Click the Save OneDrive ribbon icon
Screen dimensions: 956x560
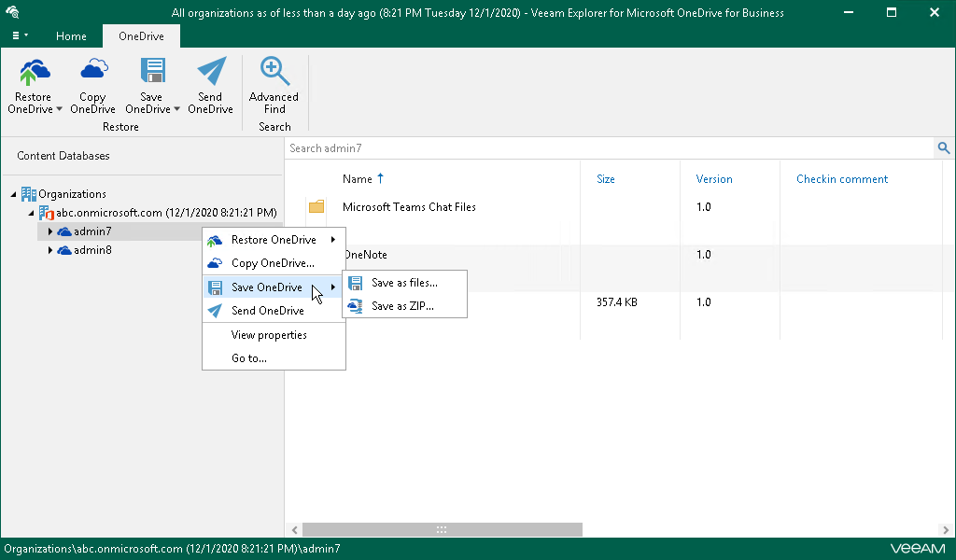click(x=152, y=70)
